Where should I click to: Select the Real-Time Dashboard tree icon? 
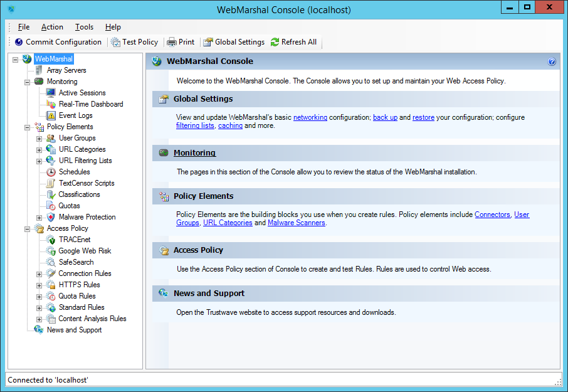tap(51, 104)
